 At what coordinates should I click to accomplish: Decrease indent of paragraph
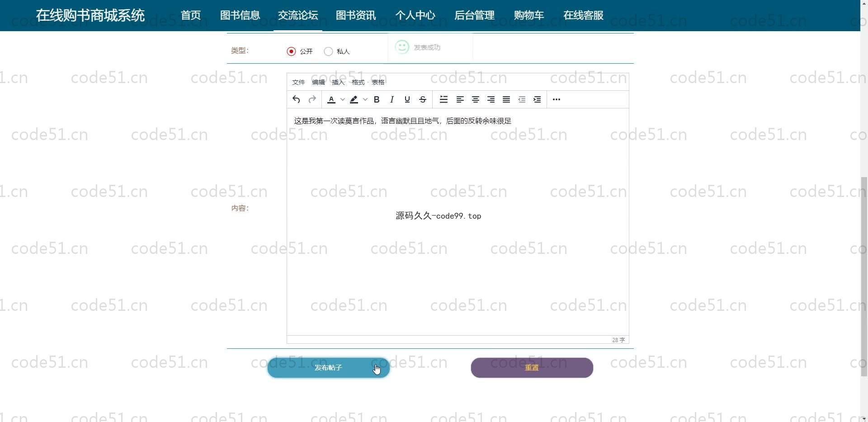point(522,99)
